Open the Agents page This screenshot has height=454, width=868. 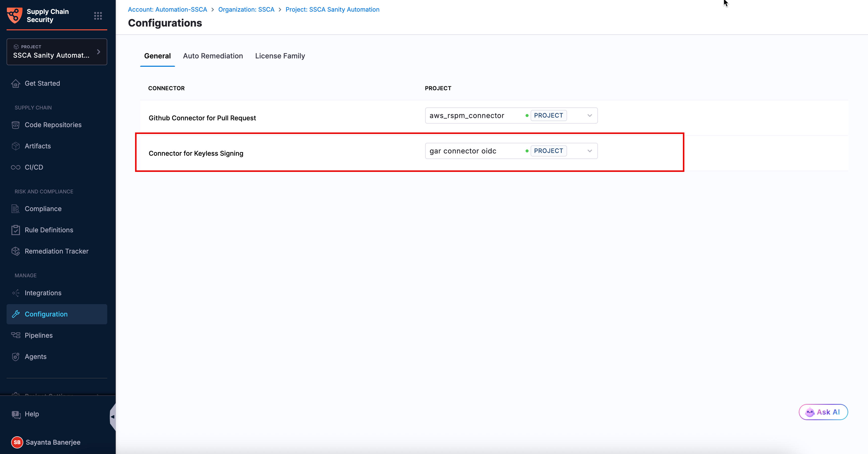click(x=57, y=357)
